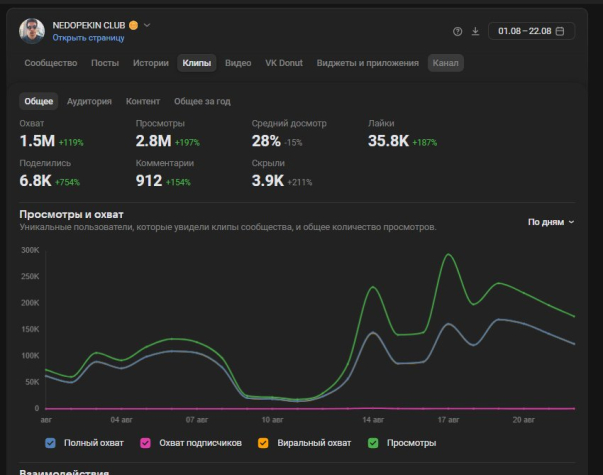Image resolution: width=603 pixels, height=475 pixels.
Task: Click the 300K y-axis label
Action: pos(30,250)
